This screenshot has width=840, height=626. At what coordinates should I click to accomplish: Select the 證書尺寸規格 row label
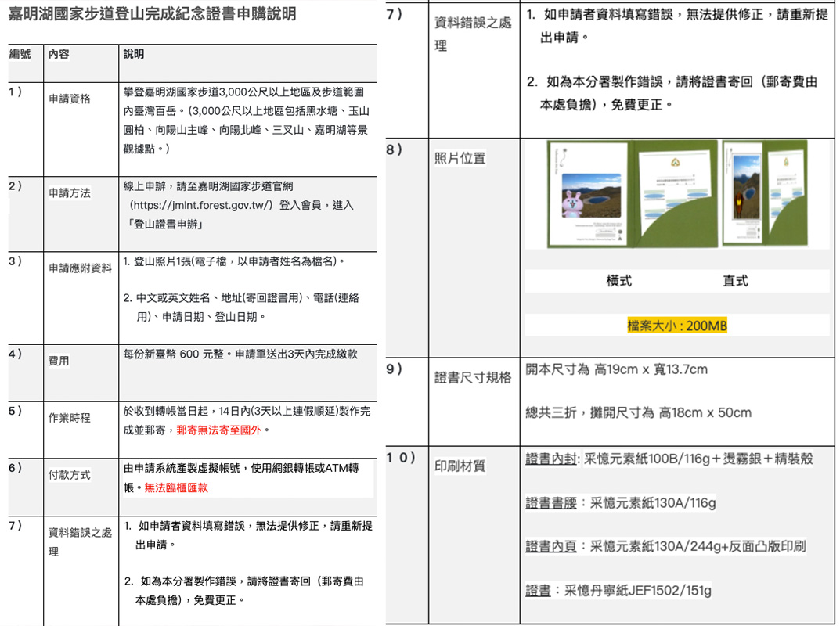473,377
